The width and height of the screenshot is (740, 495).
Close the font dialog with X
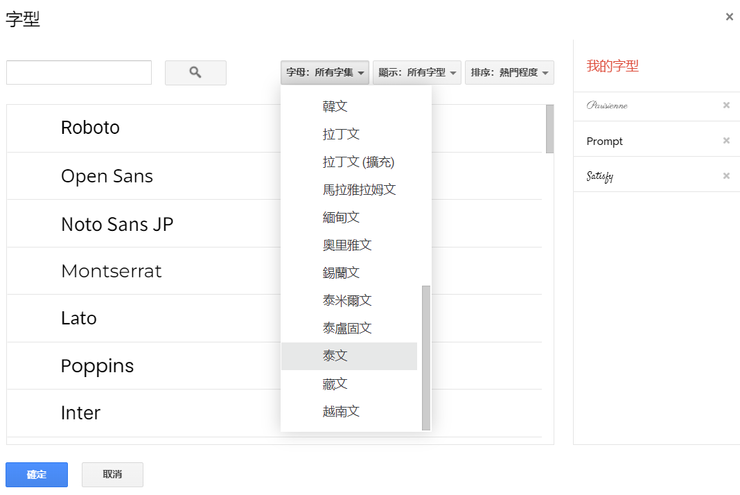pos(729,17)
